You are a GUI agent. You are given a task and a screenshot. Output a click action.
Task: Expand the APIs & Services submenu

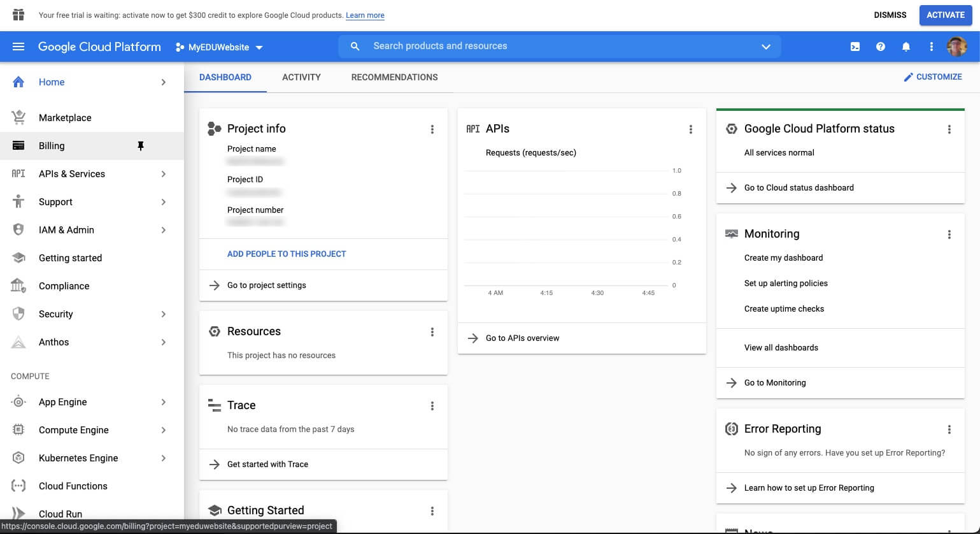[164, 174]
